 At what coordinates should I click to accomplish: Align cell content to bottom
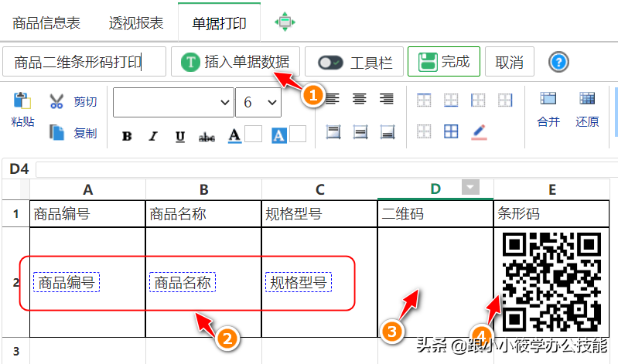(x=388, y=131)
